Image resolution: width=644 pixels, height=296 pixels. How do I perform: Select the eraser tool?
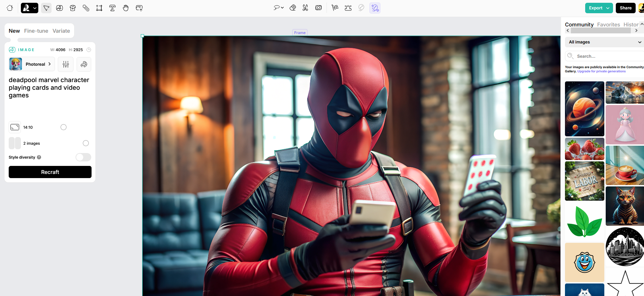[293, 8]
